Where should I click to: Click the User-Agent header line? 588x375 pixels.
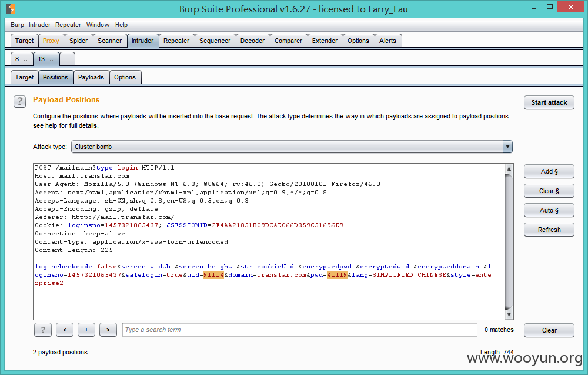tap(208, 184)
